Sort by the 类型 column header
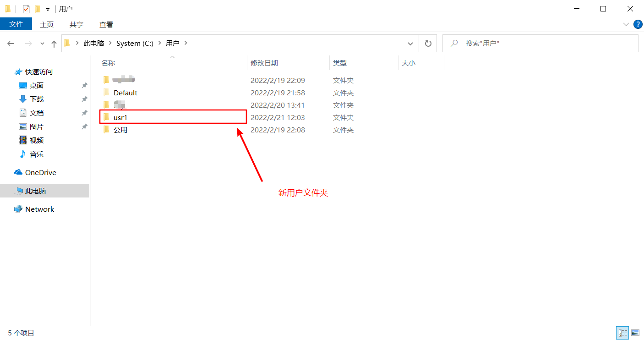Viewport: 644px width, 340px height. point(340,63)
